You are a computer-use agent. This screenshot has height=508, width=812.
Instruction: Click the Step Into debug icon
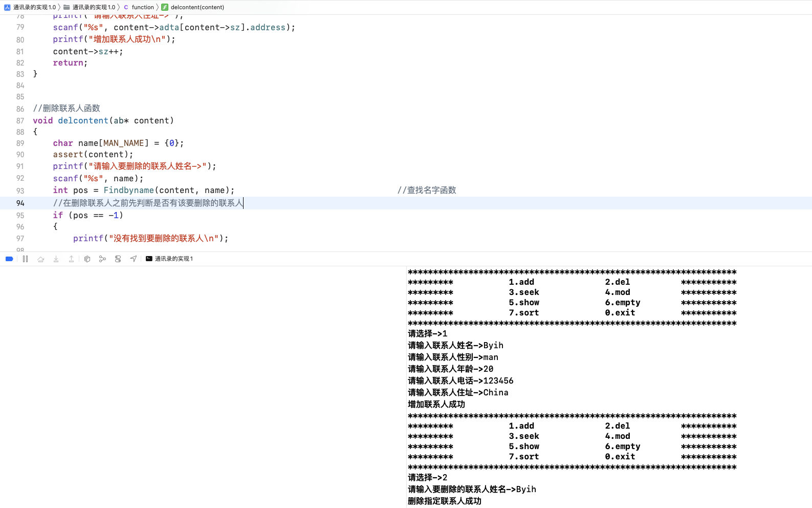point(56,259)
